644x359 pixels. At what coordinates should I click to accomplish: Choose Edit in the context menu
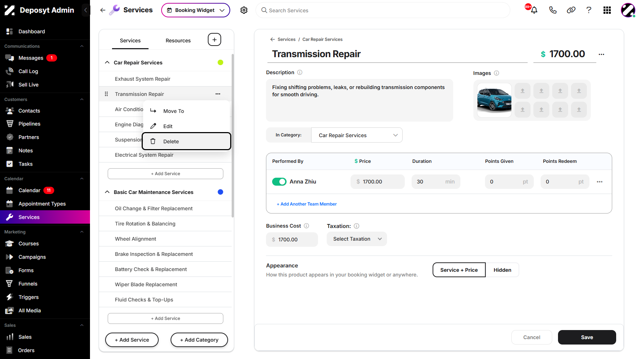click(186, 126)
